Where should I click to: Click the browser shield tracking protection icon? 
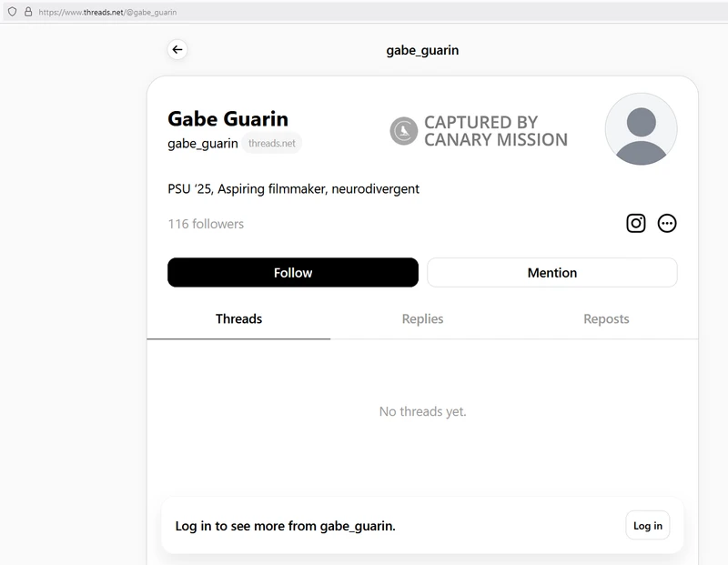(x=13, y=12)
